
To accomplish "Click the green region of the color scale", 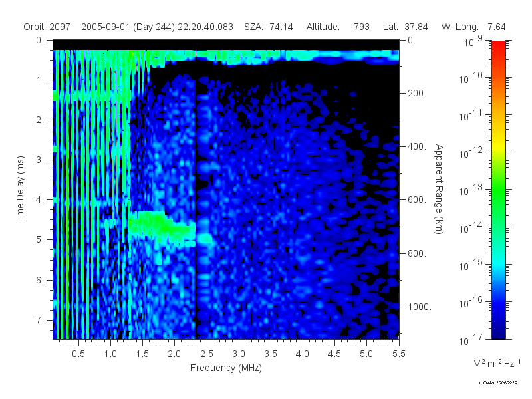I will click(x=498, y=197).
